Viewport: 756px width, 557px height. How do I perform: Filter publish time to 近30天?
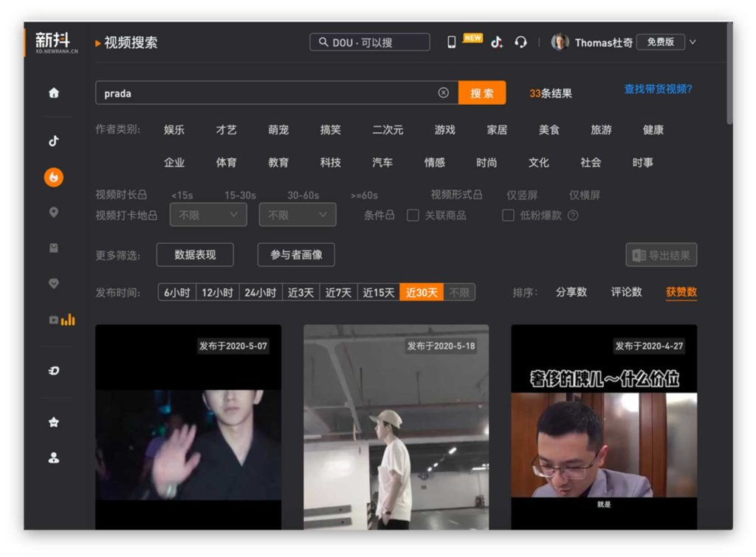[422, 293]
